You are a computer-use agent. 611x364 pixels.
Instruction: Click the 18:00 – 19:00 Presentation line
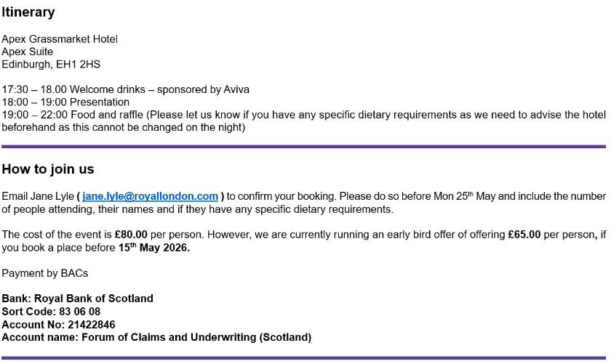(65, 102)
